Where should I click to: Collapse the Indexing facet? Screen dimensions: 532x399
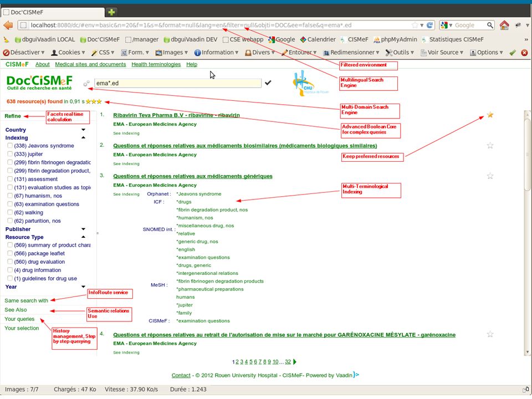[x=83, y=137]
